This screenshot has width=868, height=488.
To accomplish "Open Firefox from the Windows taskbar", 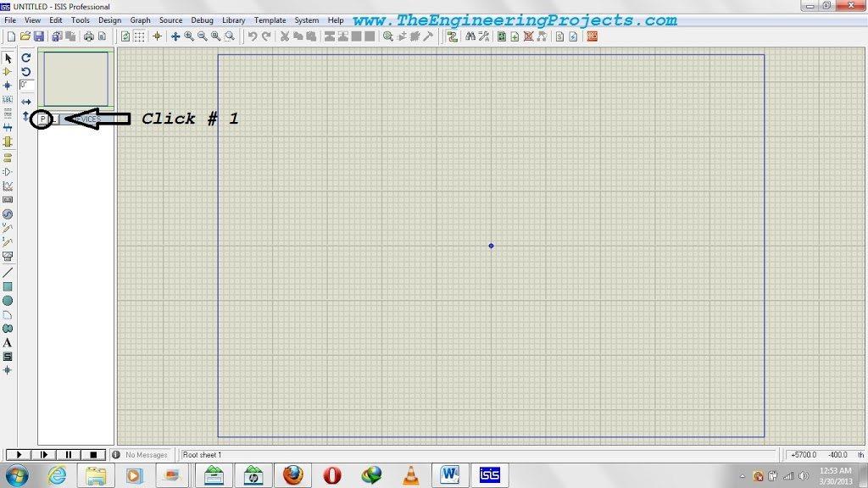I will coord(293,474).
